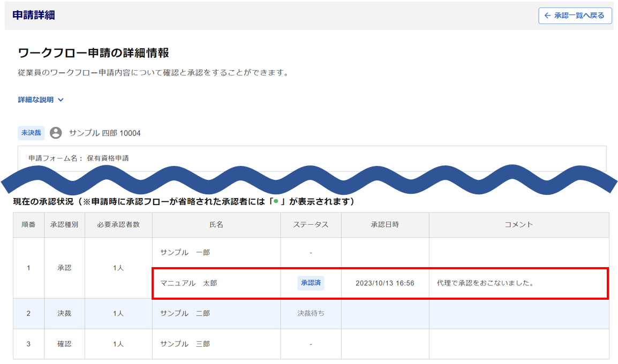Click the comment 代理で承認をおこないました。
Viewport: 618px width, 364px height.
tap(485, 283)
